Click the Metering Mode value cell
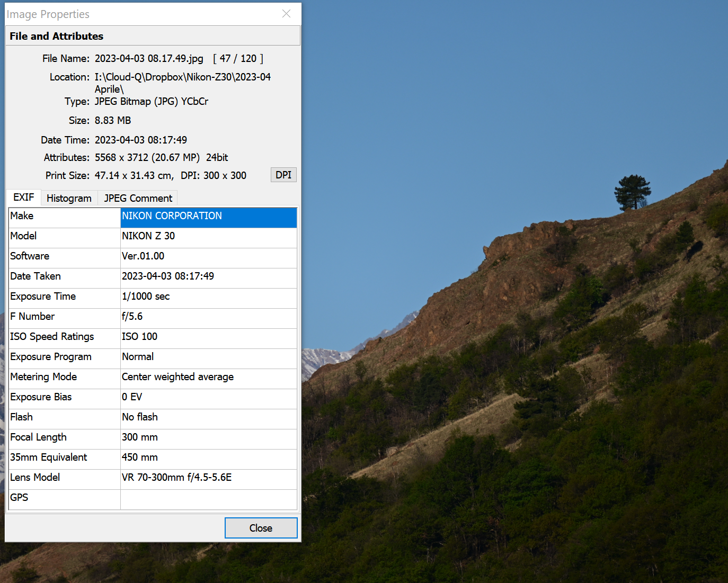 click(x=208, y=377)
